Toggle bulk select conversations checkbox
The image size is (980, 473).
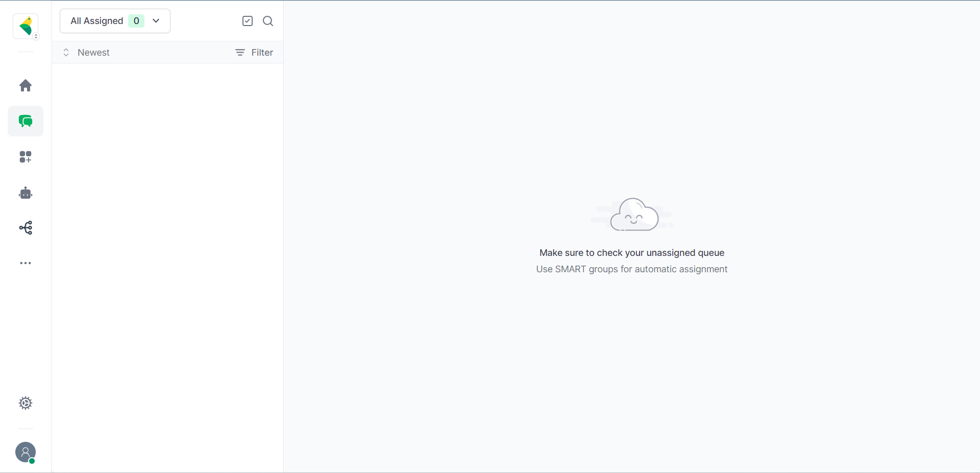(248, 21)
